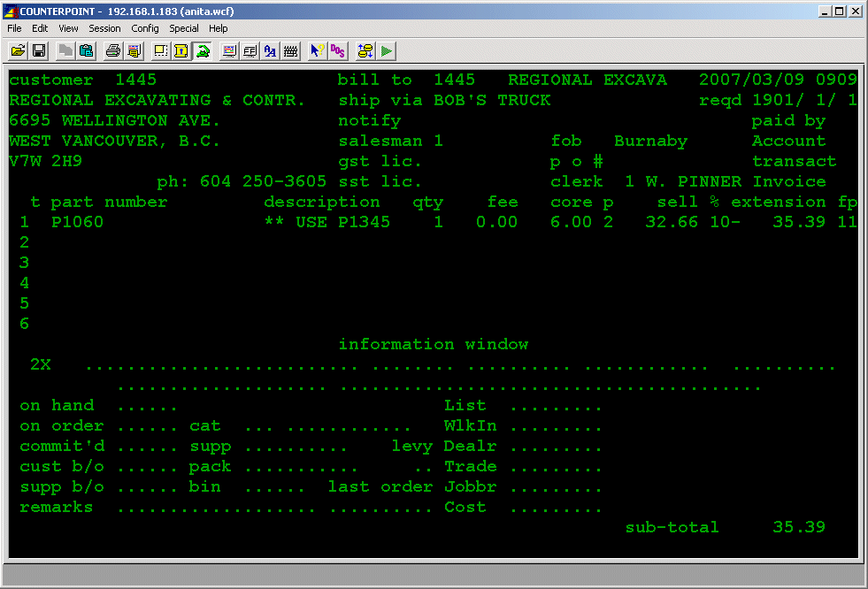The image size is (868, 589).
Task: Click the purple DOS icon
Action: (x=338, y=51)
